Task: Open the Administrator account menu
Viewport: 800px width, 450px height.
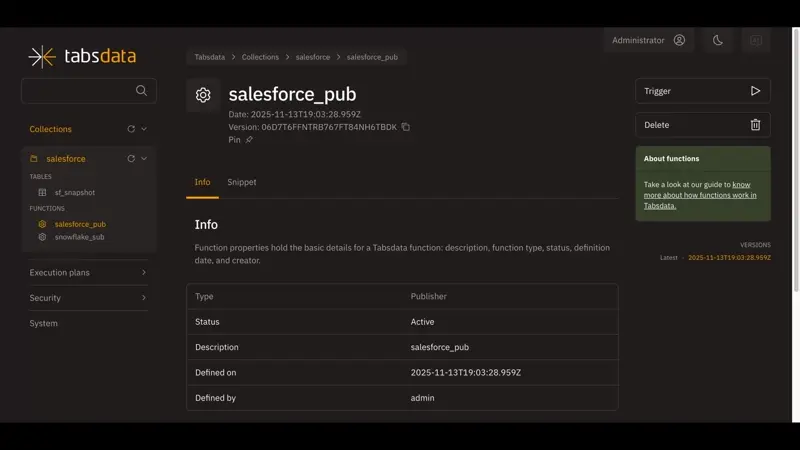Action: click(x=648, y=40)
